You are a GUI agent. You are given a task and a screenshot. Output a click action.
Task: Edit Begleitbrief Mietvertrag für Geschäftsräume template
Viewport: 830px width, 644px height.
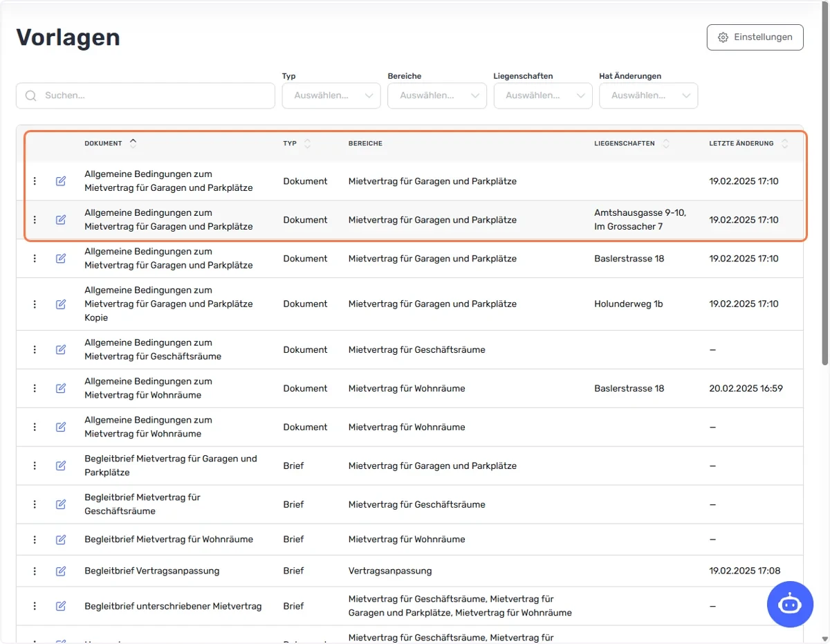pos(61,505)
